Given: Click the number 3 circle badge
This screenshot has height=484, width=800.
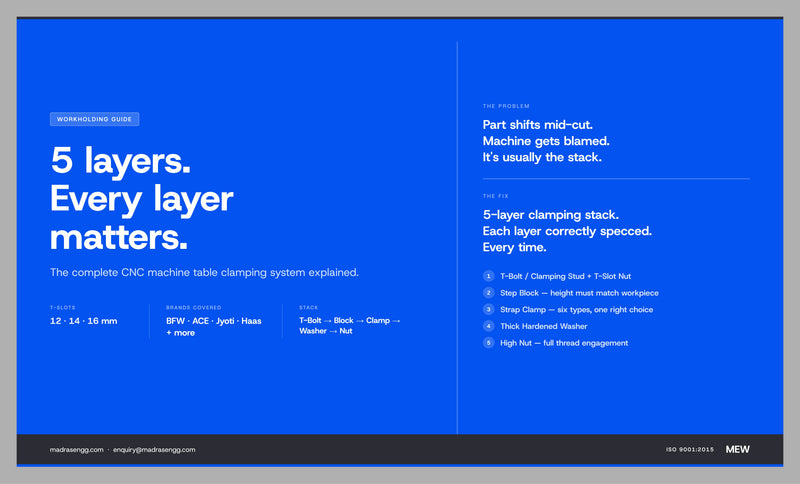Looking at the screenshot, I should coord(488,310).
